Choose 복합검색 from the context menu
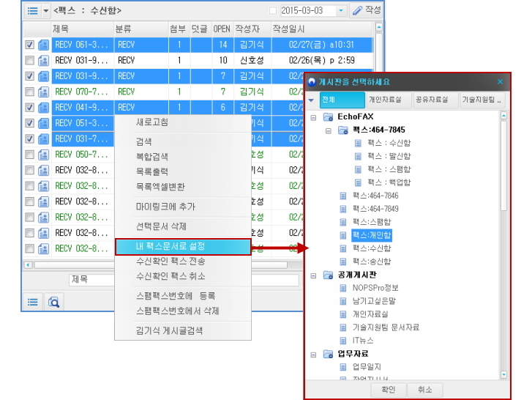This screenshot has height=400, width=532. click(152, 157)
